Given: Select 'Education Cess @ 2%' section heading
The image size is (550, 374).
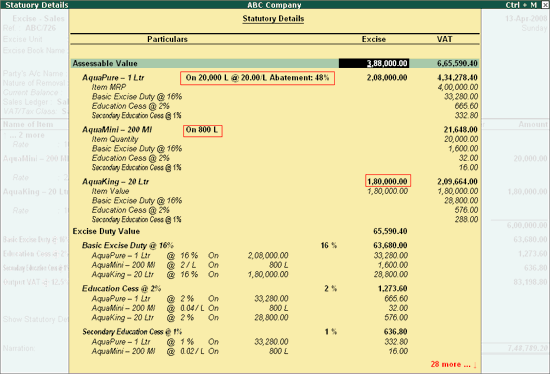Looking at the screenshot, I should click(x=121, y=288).
